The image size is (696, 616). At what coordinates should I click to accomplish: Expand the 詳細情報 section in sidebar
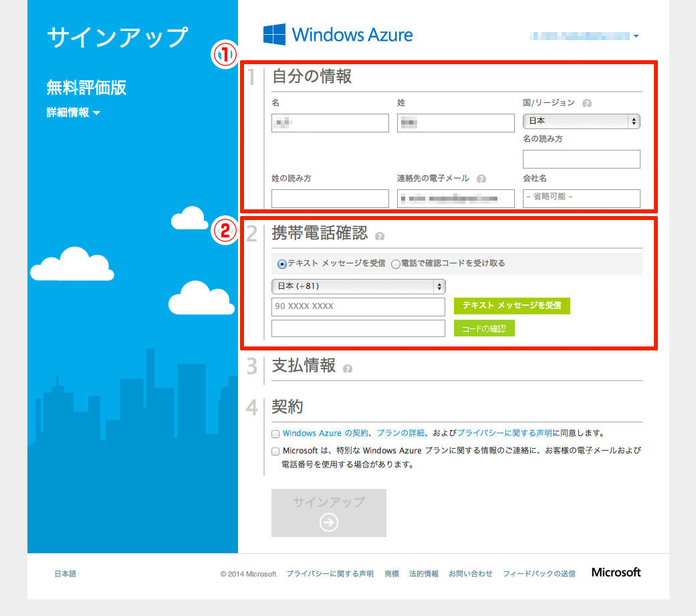[74, 112]
